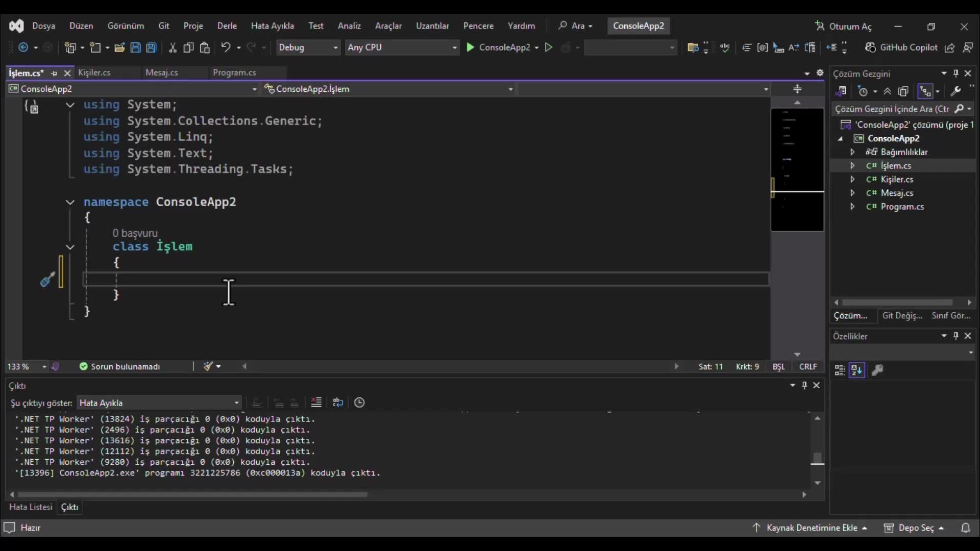Open the ConsoleApp2 project navigation dropdown
Screen dimensions: 980x551
pyautogui.click(x=133, y=89)
